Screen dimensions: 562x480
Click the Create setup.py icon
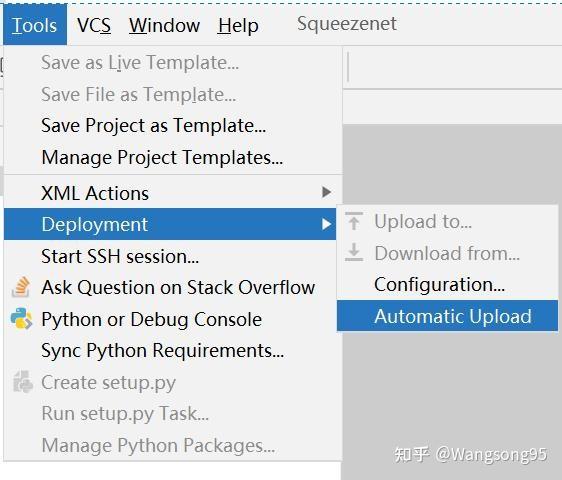(23, 382)
